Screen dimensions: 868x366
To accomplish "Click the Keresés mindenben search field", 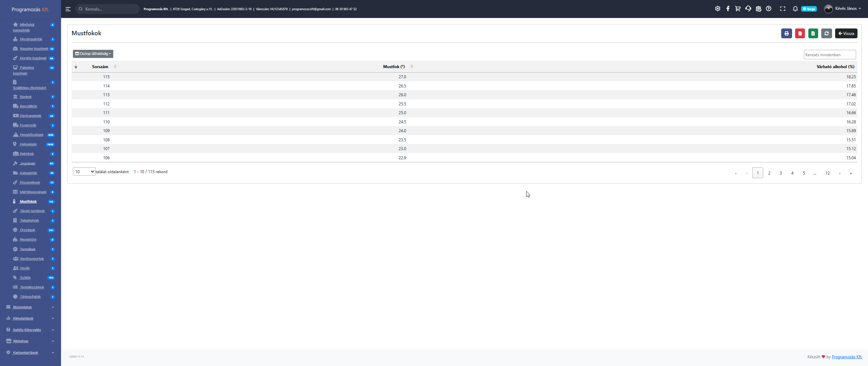I will (829, 55).
